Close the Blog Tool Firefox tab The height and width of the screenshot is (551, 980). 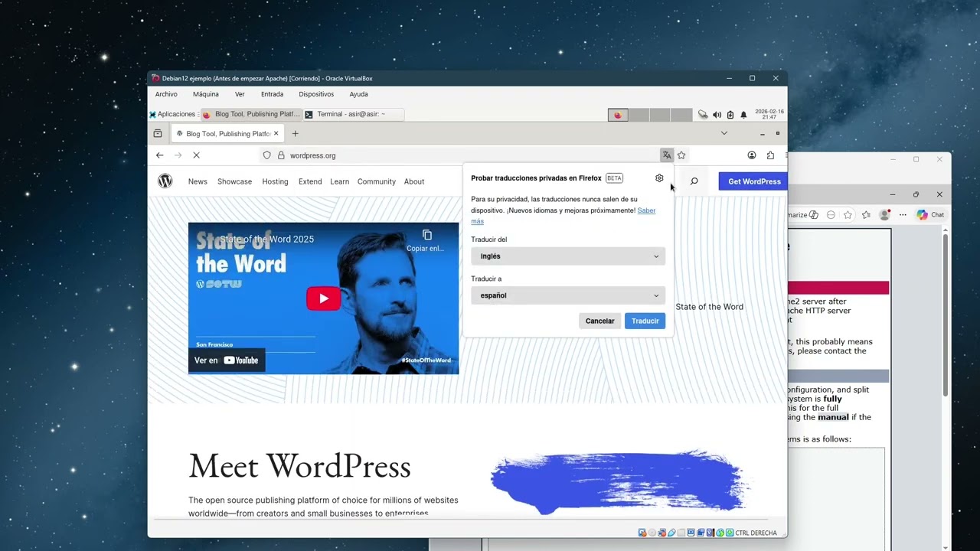point(276,134)
